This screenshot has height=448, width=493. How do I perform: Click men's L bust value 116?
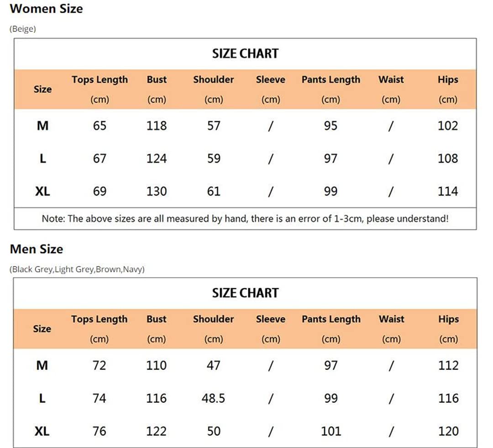156,398
